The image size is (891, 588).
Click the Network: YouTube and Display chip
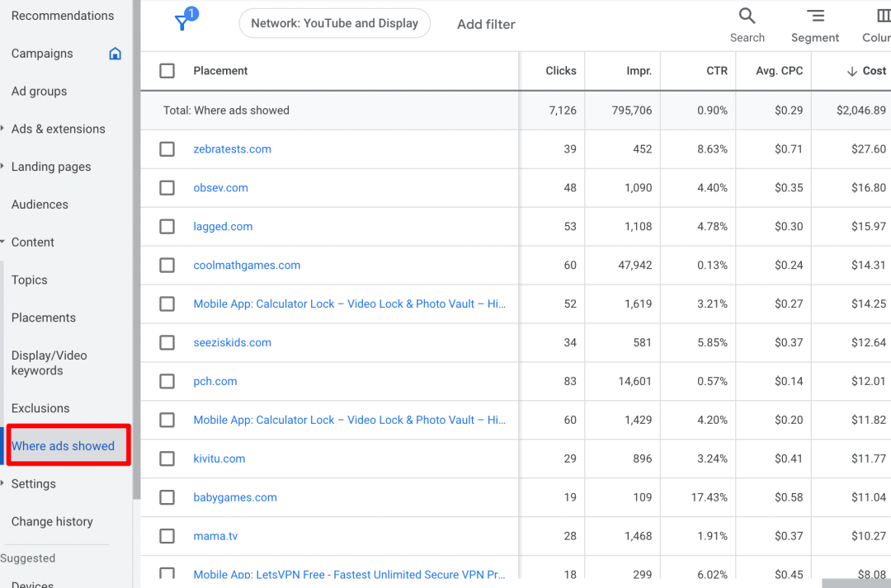[x=334, y=23]
